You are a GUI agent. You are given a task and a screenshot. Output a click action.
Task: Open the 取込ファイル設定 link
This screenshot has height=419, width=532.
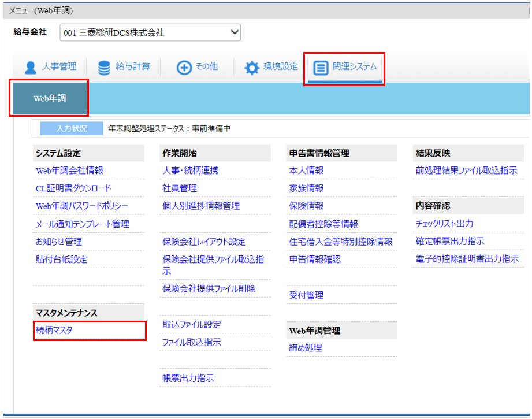pos(192,325)
